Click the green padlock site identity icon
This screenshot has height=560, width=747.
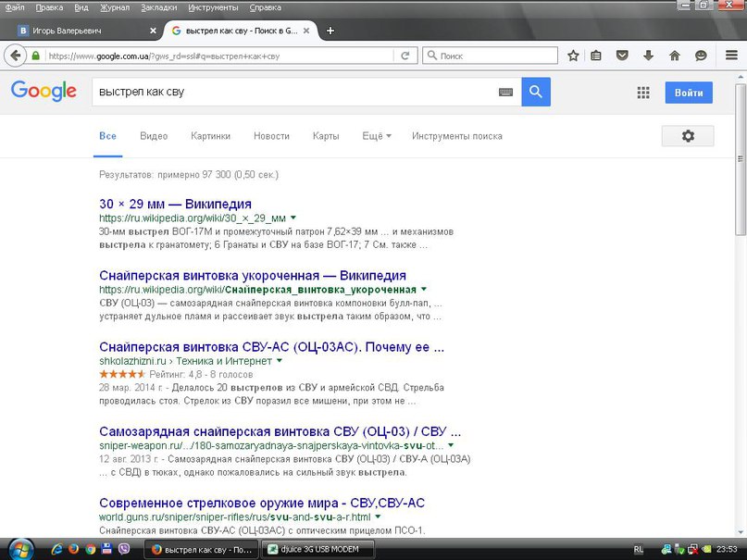(35, 56)
